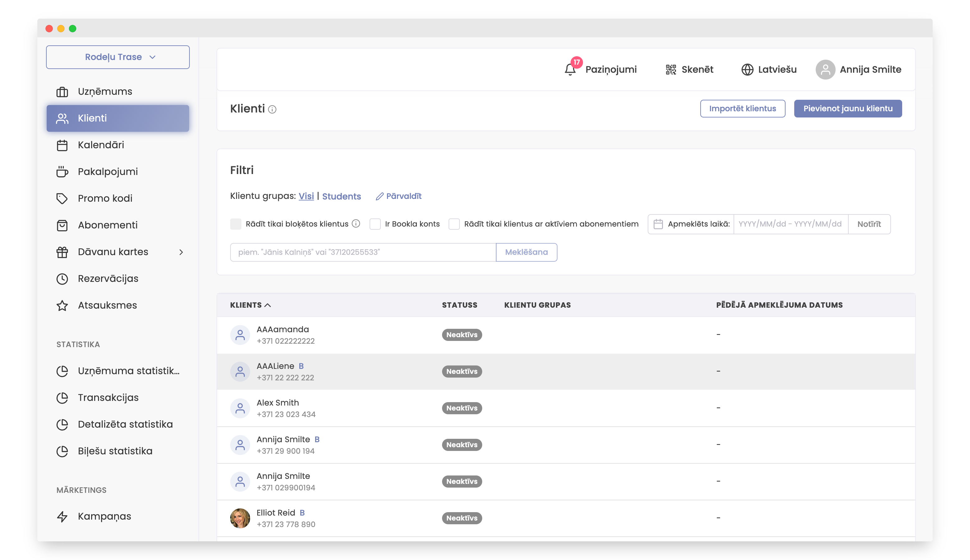Click the pencil icon next to Pārvaldīt

[x=380, y=196]
